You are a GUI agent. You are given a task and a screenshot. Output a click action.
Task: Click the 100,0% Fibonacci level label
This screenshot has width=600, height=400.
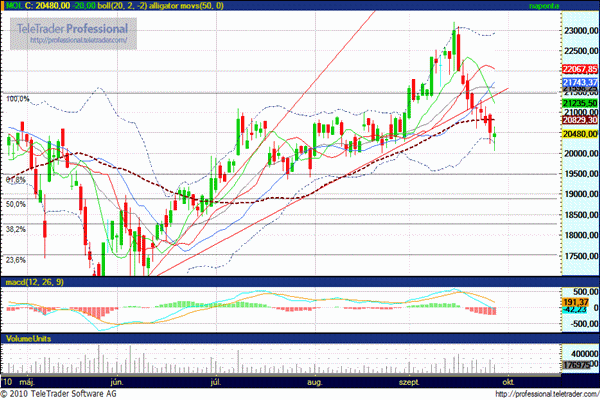18,99
